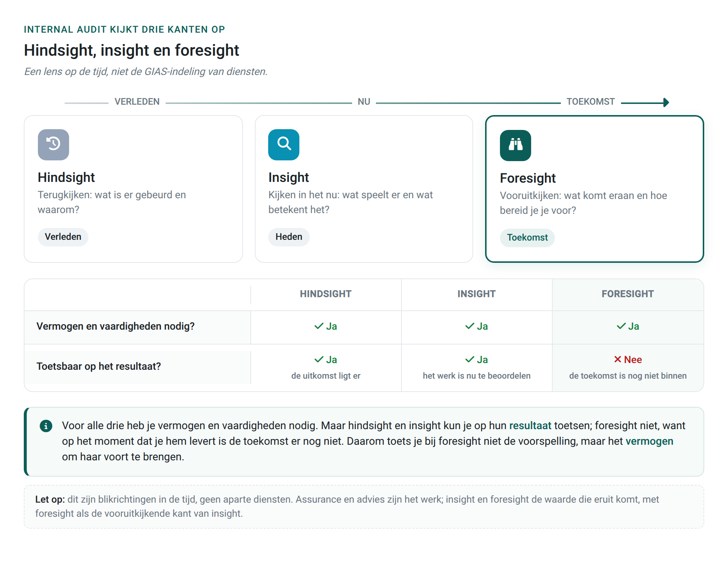Click the Ja in Hindsight column, Toetsbaar row
Viewport: 728px width, 565px height.
(x=331, y=360)
